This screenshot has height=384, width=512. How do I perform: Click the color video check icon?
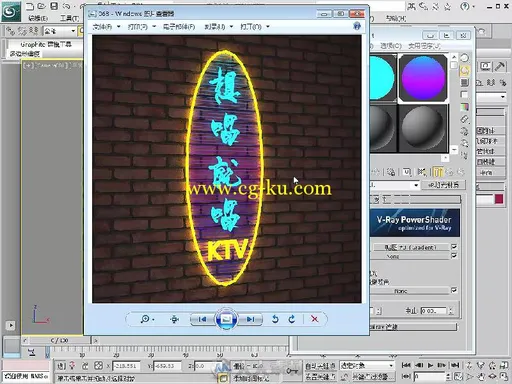pos(464,107)
